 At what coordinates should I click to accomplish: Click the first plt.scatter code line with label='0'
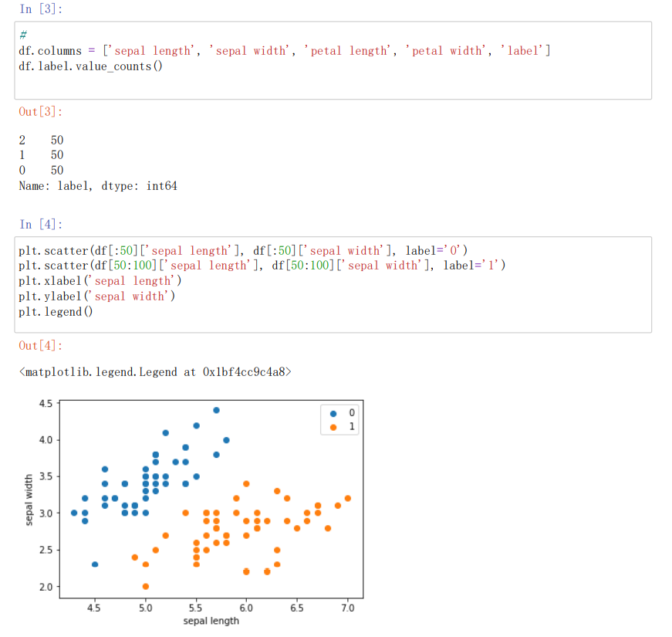(x=243, y=250)
